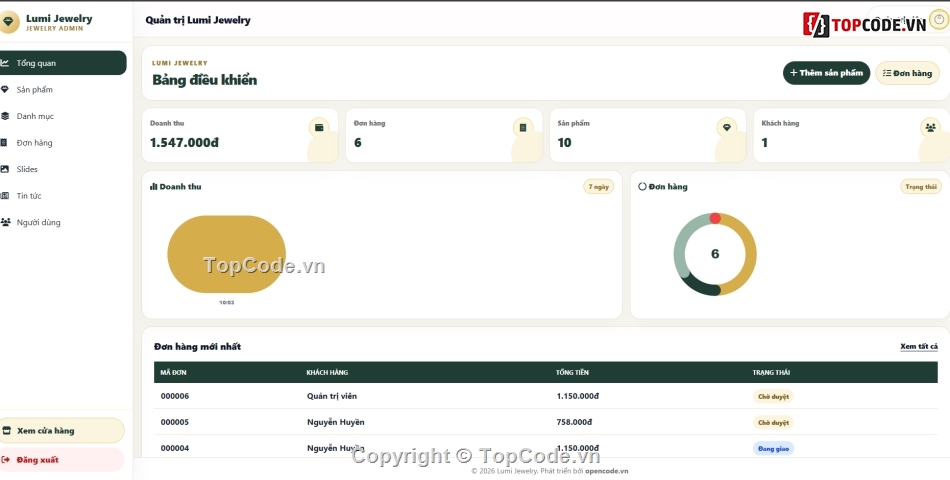Click the Doanh thu wallet icon

(319, 127)
